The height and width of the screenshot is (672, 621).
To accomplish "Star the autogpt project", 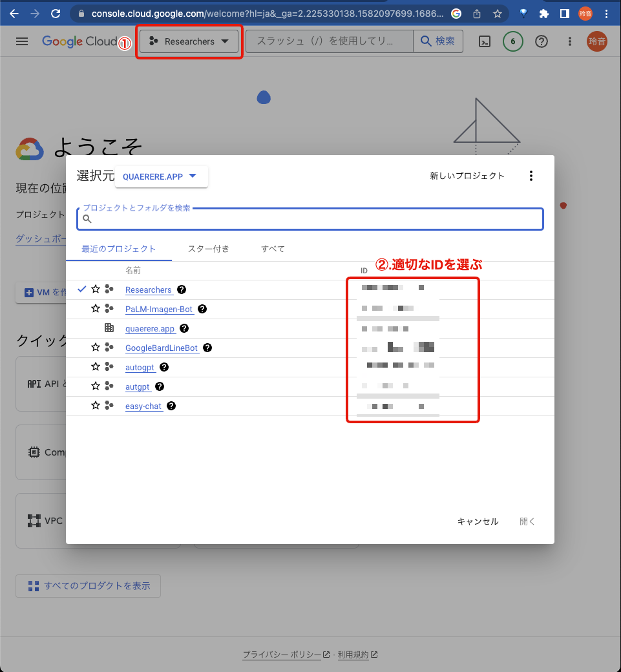I will [96, 367].
